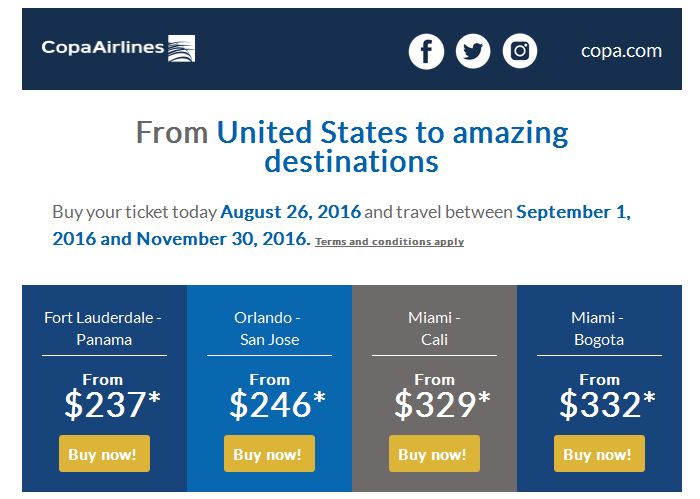Click the $237 fare price
Screen dimensions: 700x499
(x=112, y=404)
